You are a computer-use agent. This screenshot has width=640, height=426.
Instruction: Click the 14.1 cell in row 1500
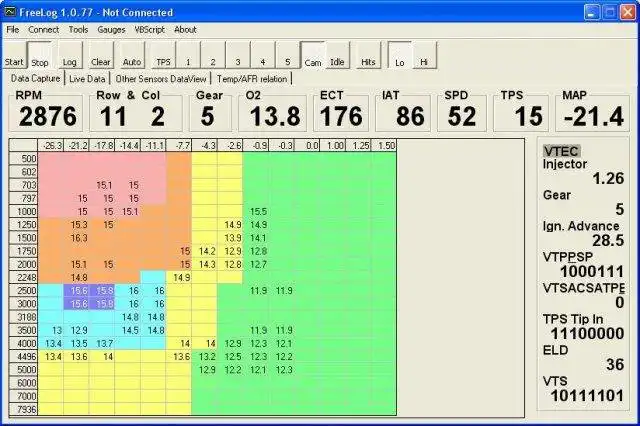pos(256,238)
